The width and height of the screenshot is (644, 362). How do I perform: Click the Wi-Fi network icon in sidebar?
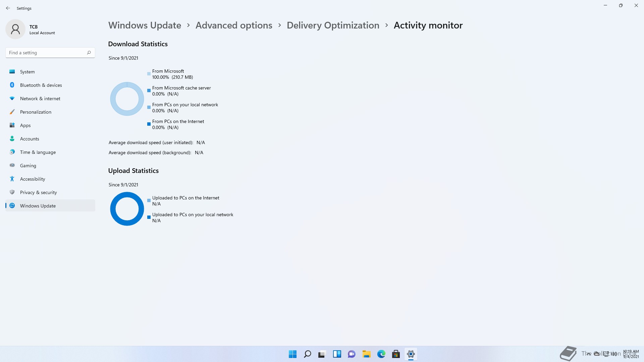coord(12,98)
